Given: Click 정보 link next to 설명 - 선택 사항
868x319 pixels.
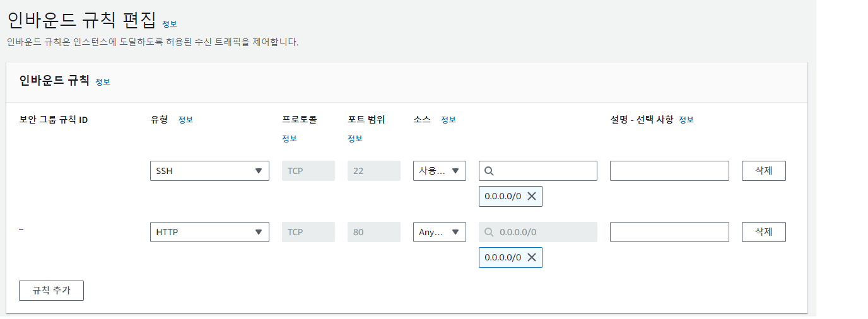Looking at the screenshot, I should 686,120.
